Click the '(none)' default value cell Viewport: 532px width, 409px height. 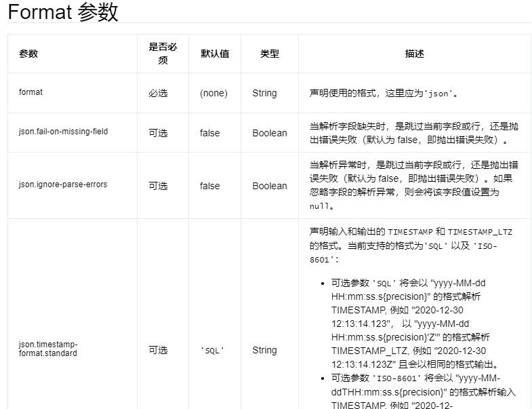pos(213,93)
